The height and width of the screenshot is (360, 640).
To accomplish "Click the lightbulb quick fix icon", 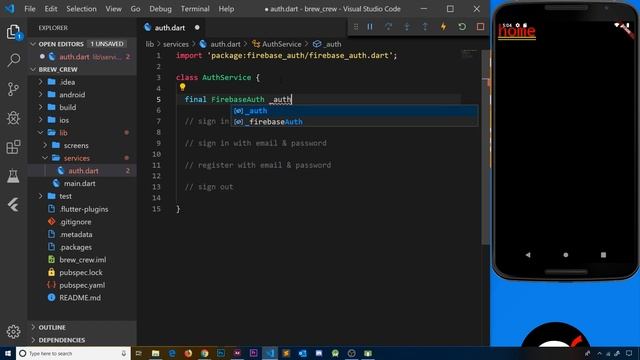I will tap(182, 87).
